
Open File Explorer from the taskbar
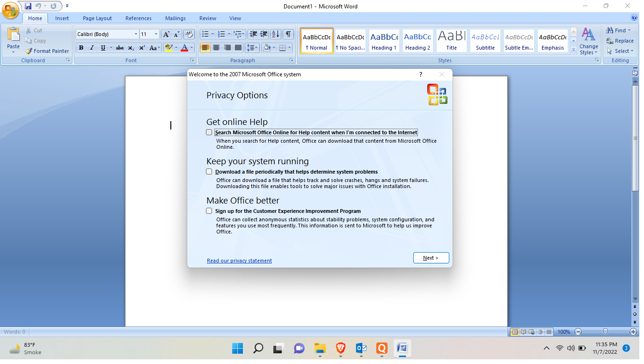tap(320, 348)
